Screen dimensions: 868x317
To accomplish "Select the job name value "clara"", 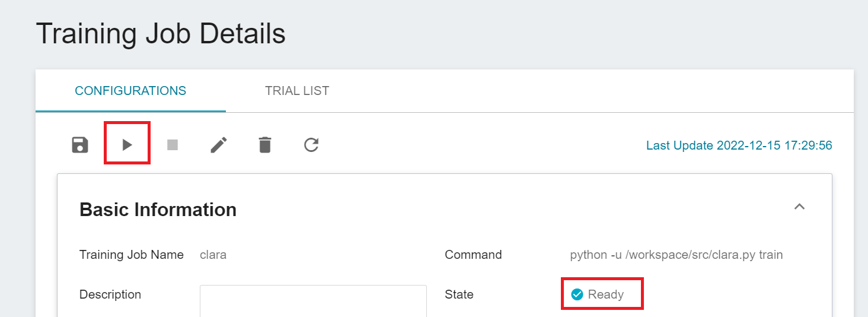I will (213, 255).
